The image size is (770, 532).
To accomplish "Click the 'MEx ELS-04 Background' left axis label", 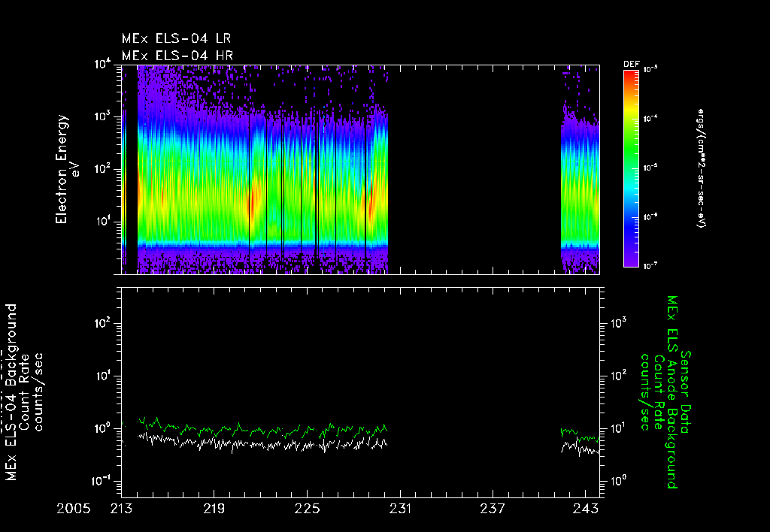I will click(x=11, y=393).
